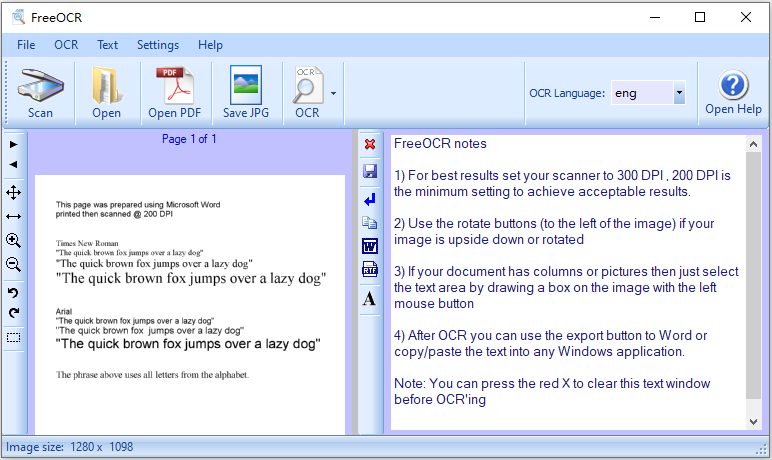772x460 pixels.
Task: Rotate the image counterclockwise
Action: pos(14,293)
